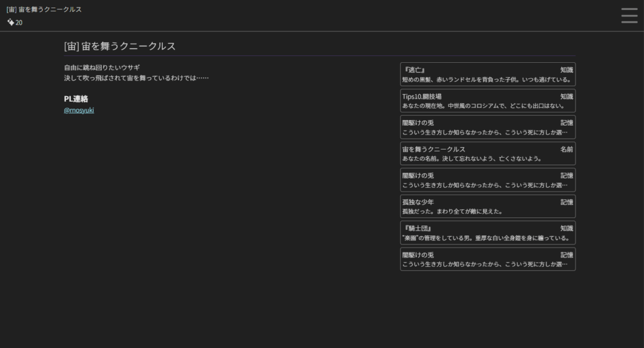The width and height of the screenshot is (644, 348).
Task: Click the PL連絡 section heading
Action: pyautogui.click(x=76, y=99)
